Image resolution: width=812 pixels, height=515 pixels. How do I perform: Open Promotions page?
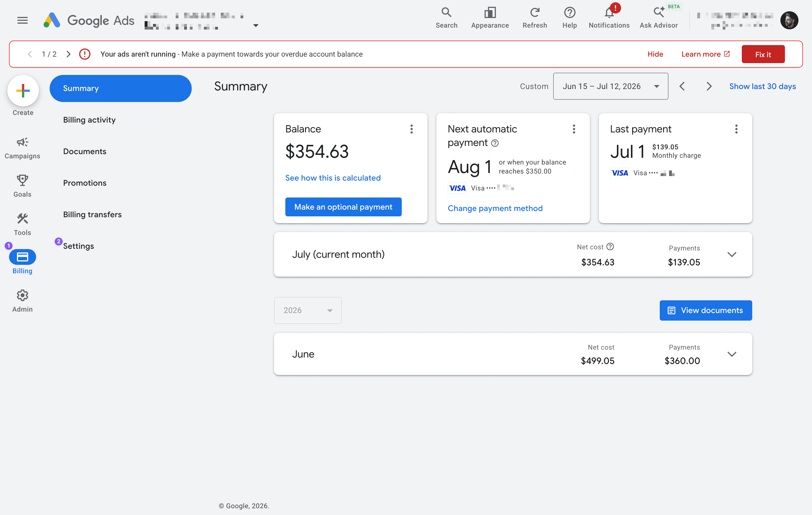coord(85,183)
